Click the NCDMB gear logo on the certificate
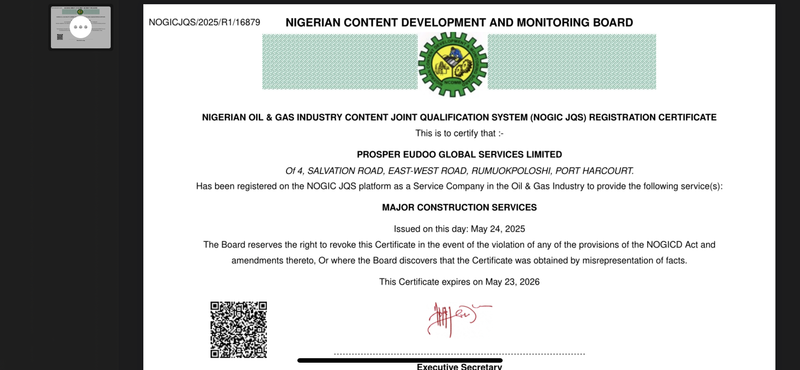Screen dimensions: 800x370 (453, 64)
